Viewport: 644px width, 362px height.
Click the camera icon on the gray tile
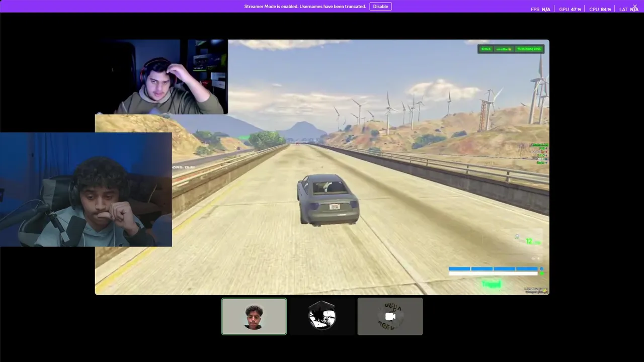(x=390, y=316)
